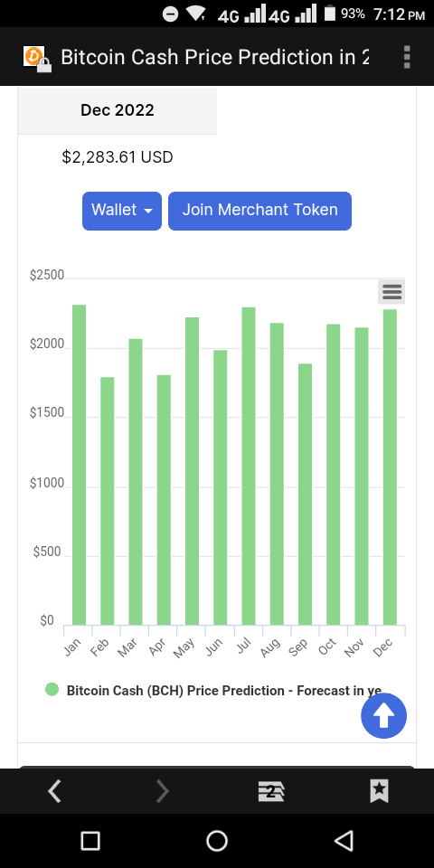Expand the Wallet dropdown

coord(122,211)
